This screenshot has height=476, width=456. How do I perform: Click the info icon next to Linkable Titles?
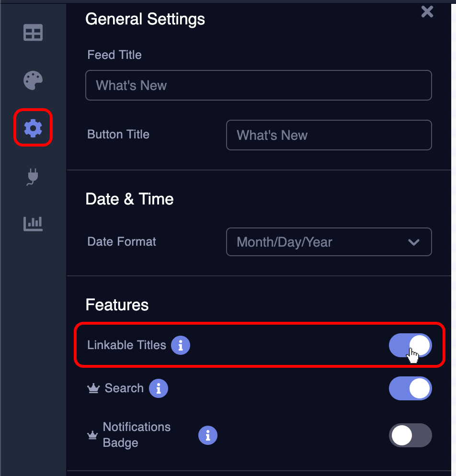coord(180,345)
